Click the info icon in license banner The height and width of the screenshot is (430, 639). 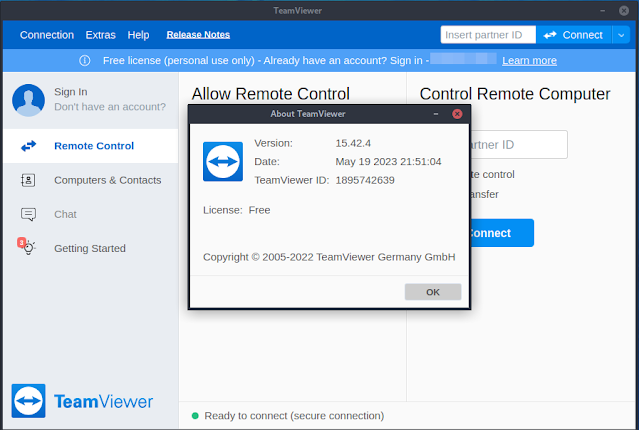pos(85,61)
